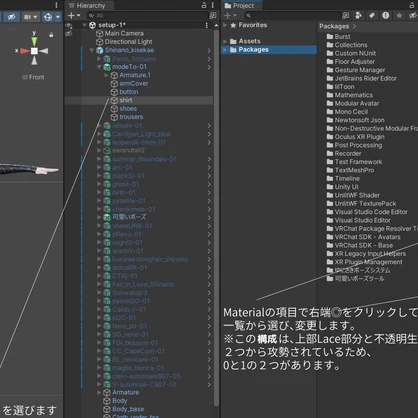This screenshot has height=418, width=418.
Task: Collapse the modeTo-01 object arrow
Action: point(99,67)
